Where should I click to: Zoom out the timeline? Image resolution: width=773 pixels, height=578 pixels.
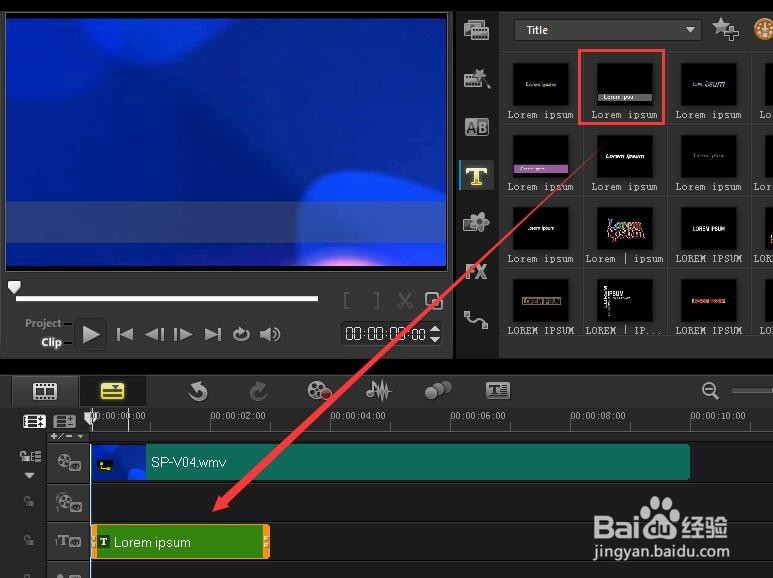pos(710,391)
